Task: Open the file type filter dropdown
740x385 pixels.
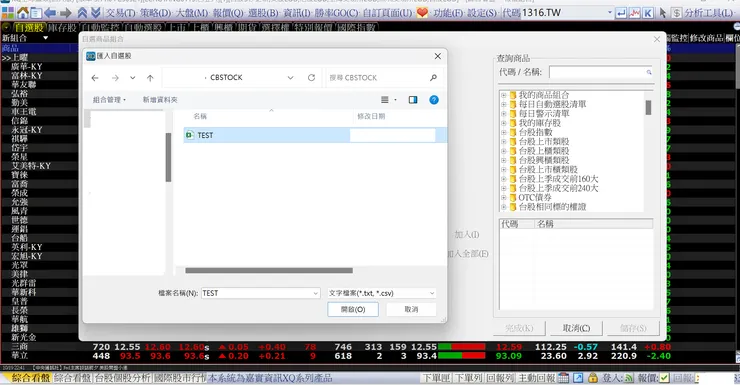Action: click(x=431, y=293)
